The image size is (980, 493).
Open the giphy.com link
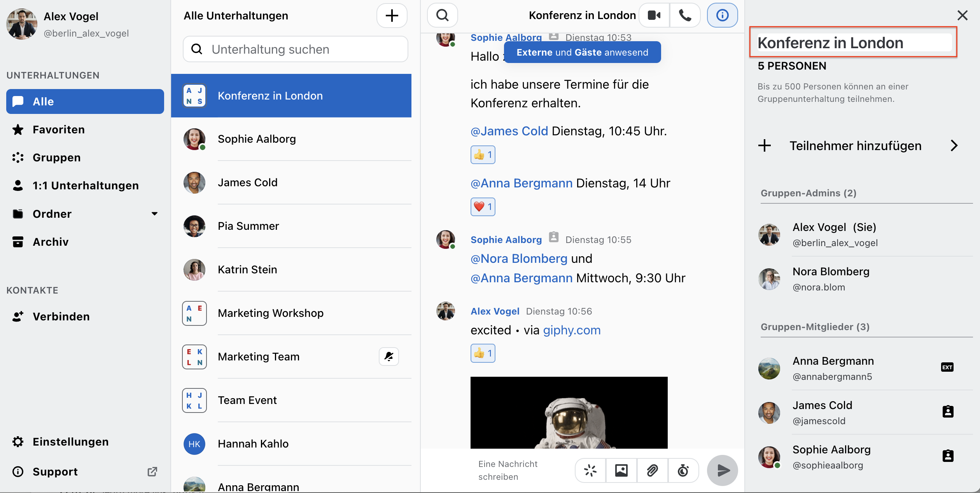click(x=572, y=330)
